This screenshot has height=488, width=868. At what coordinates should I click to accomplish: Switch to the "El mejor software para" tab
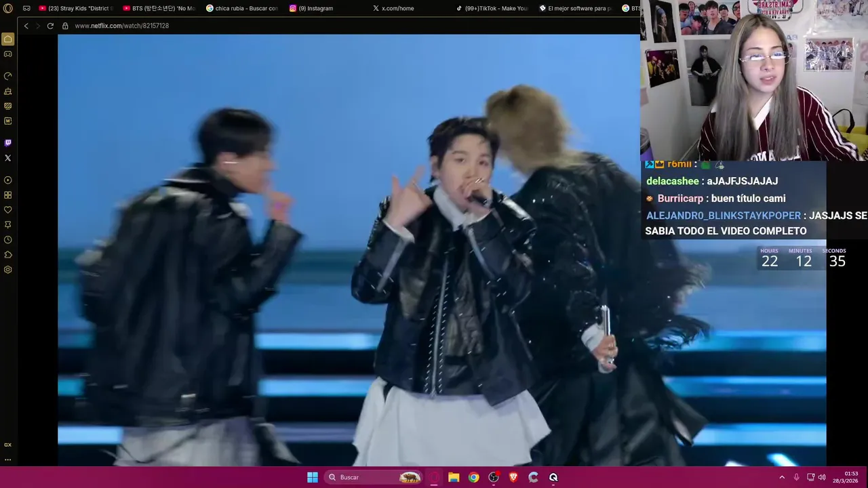576,8
